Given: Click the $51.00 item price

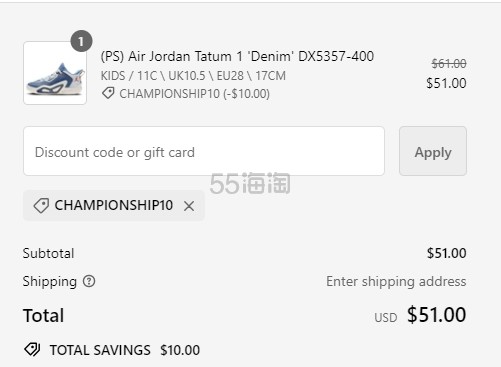Looking at the screenshot, I should click(x=446, y=83).
